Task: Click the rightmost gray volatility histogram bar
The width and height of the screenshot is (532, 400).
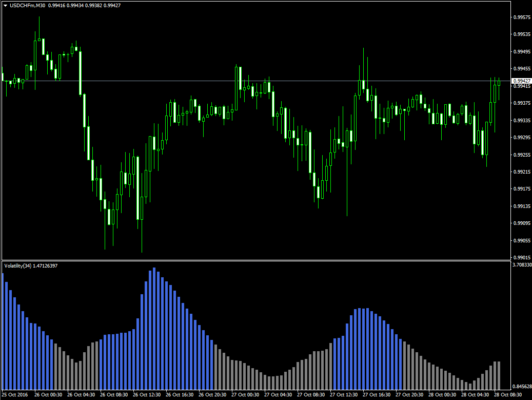Action: tap(499, 375)
